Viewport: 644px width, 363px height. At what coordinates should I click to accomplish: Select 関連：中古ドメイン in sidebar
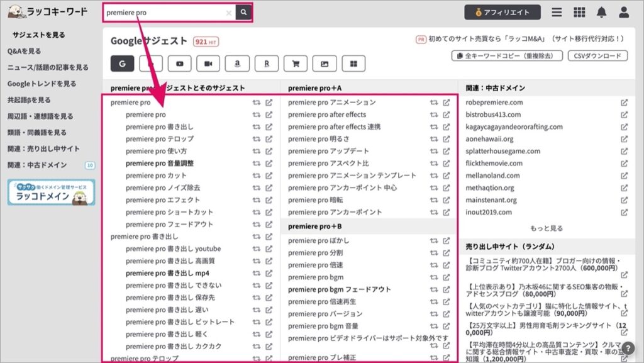point(37,165)
